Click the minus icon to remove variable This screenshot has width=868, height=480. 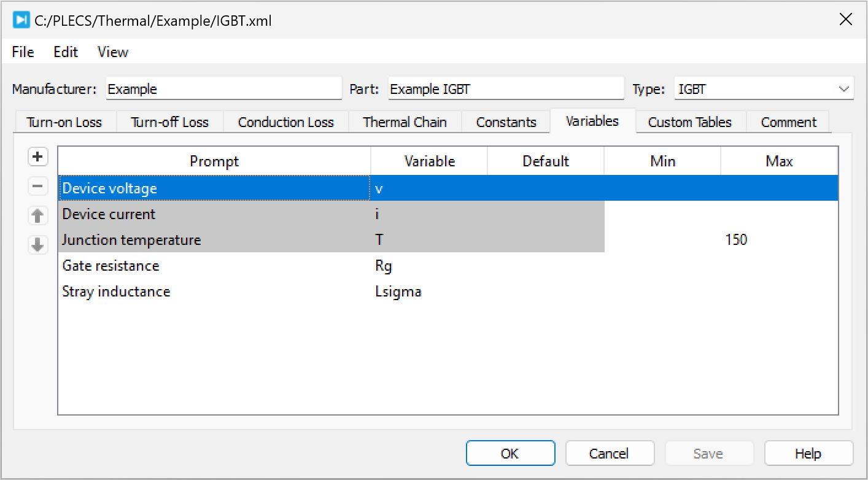(38, 186)
